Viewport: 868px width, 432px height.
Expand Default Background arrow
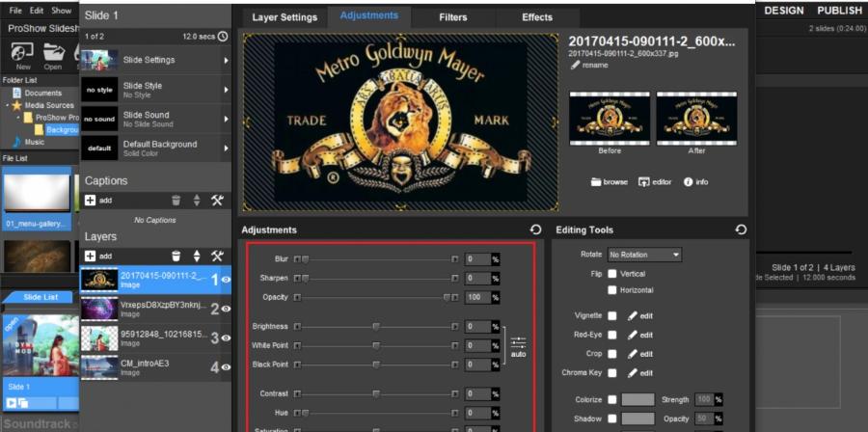pos(226,148)
